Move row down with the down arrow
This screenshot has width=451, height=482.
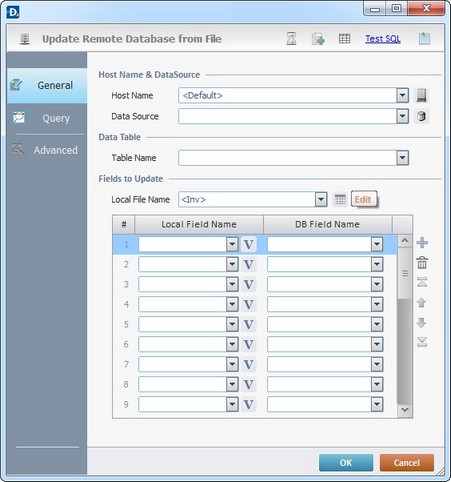(x=422, y=322)
